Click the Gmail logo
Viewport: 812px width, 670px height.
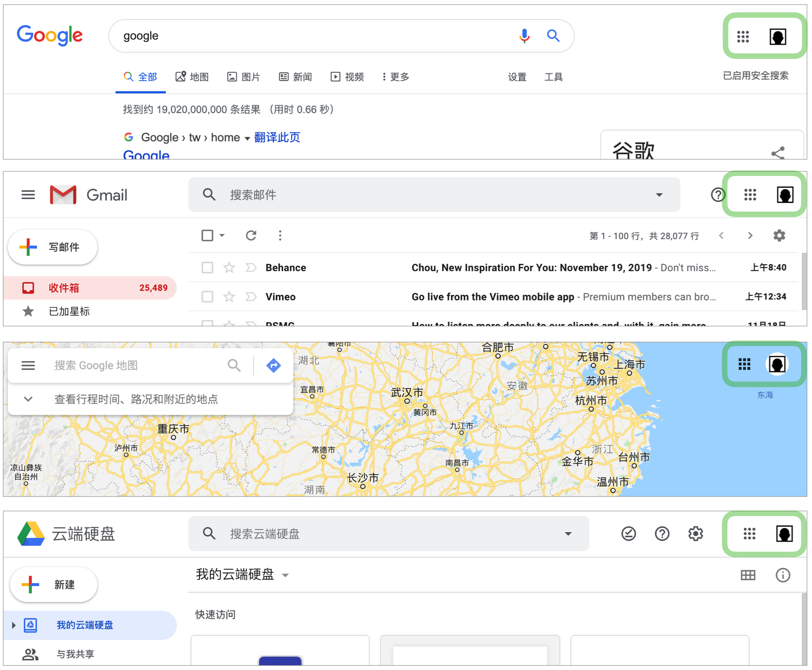point(88,195)
